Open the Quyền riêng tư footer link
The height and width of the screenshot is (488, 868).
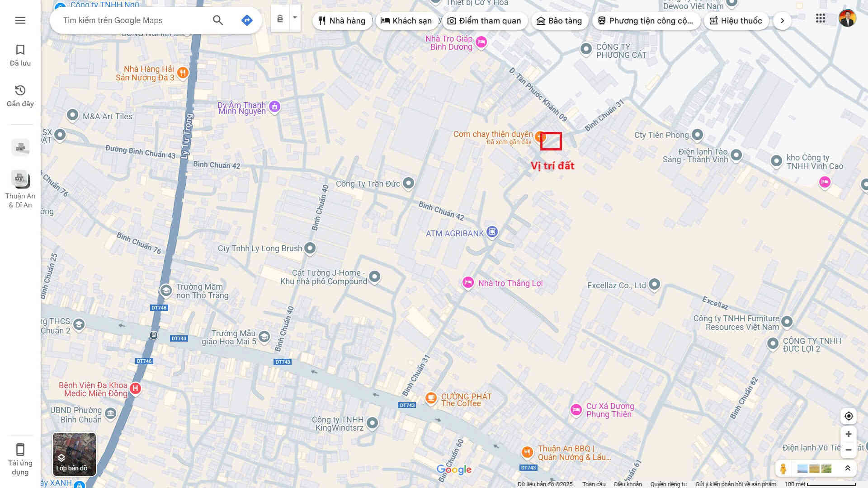click(x=668, y=484)
